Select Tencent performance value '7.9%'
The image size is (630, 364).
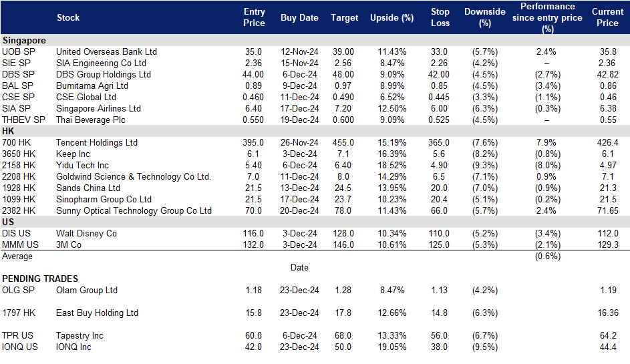[x=546, y=143]
